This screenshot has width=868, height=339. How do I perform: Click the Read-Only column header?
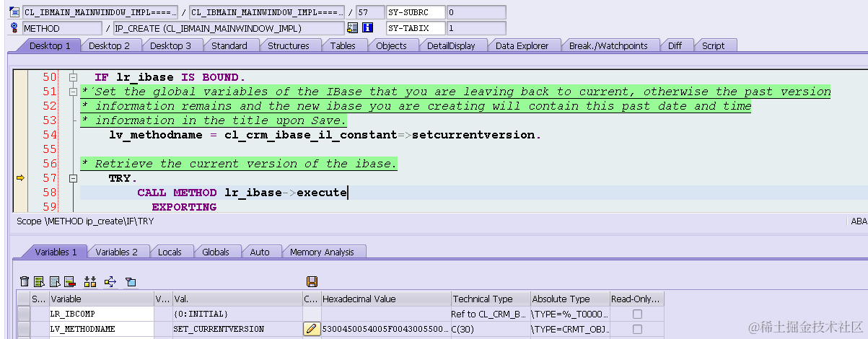[636, 299]
